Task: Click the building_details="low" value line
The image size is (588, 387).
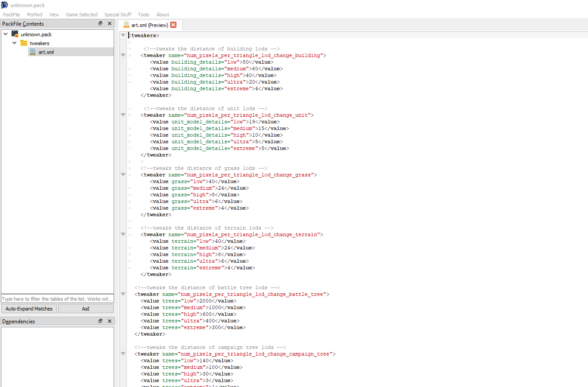Action: click(x=211, y=62)
